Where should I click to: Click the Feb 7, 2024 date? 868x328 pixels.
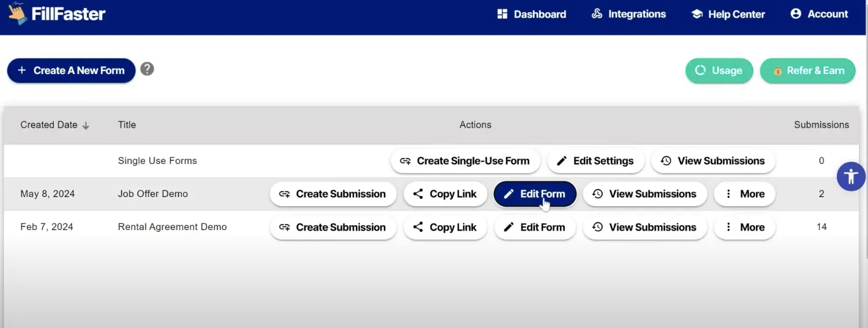pos(46,227)
